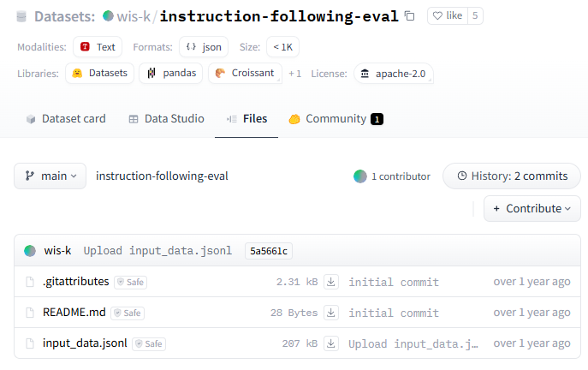The height and width of the screenshot is (370, 588).
Task: Select the database icon beside Datasets:
Action: [21, 16]
